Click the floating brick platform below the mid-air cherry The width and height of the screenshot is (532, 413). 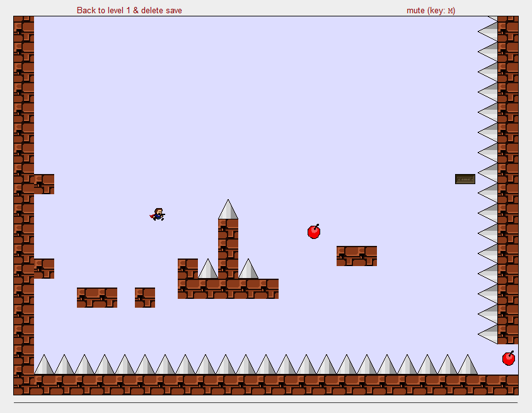point(357,256)
